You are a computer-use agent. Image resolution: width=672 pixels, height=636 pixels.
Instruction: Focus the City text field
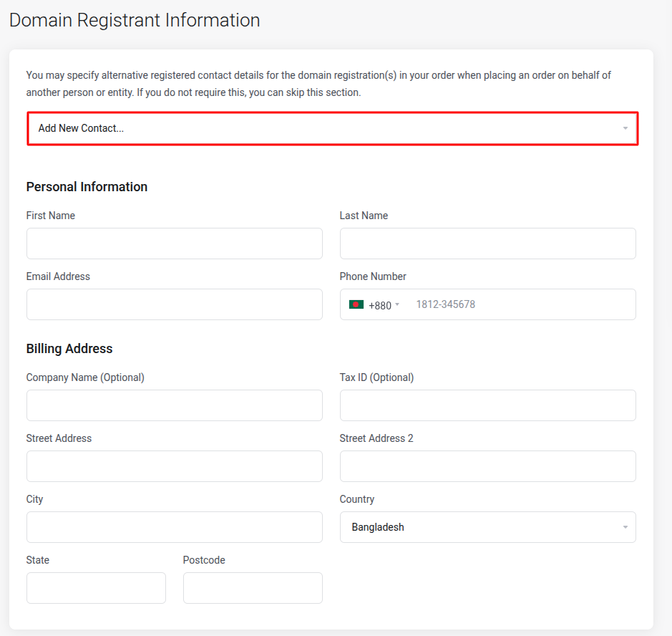point(174,527)
